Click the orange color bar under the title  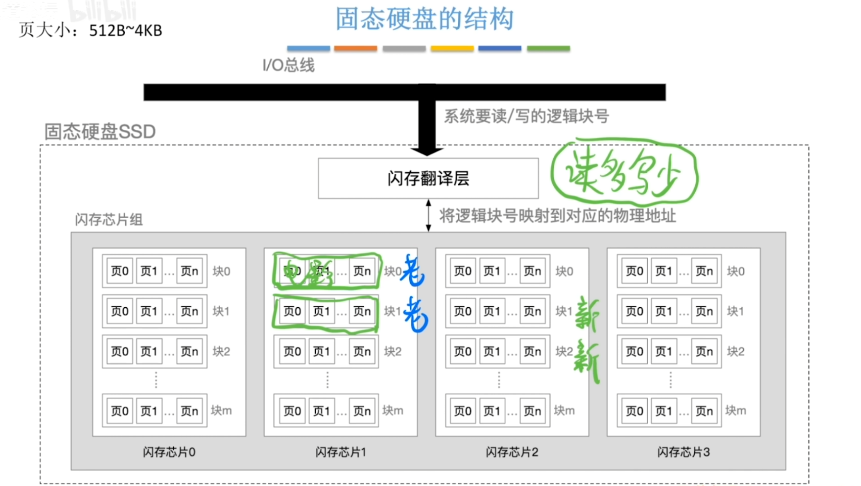[x=356, y=48]
